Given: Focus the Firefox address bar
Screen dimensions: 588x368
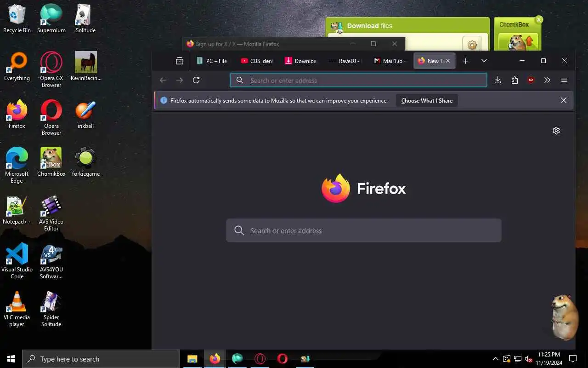Looking at the screenshot, I should pos(358,80).
